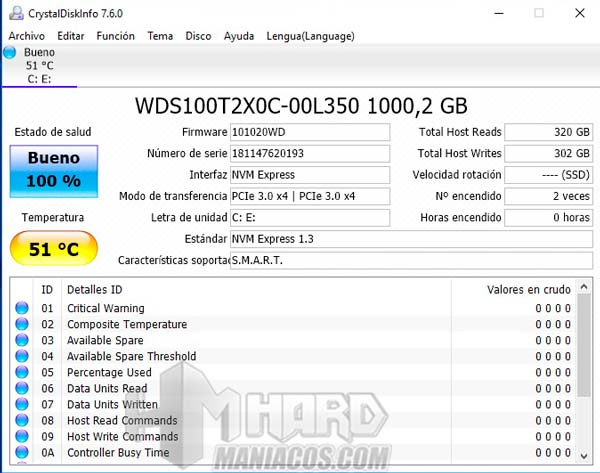600x473 pixels.
Task: Click the SMART list vertical scrollbar thumb
Action: tap(584, 346)
